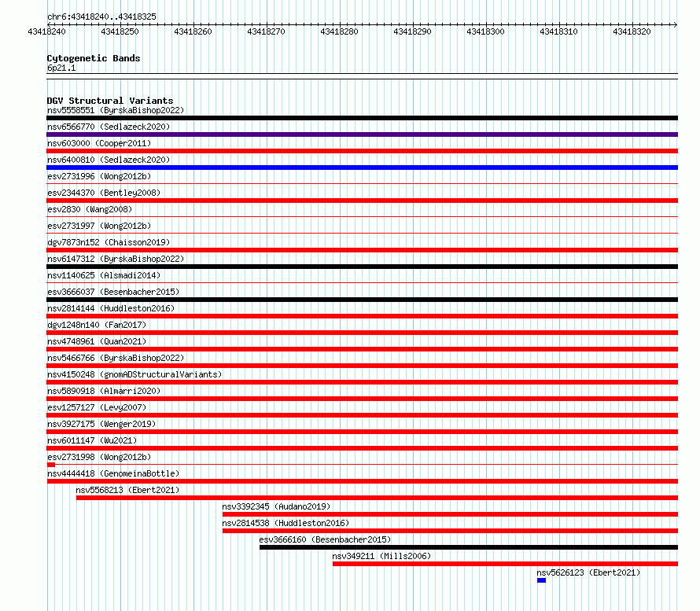
Task: Click ruler position 43418260
Action: tap(193, 31)
